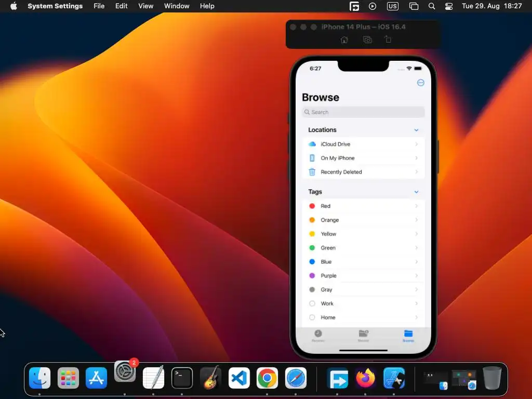Open GarageBand from the Dock

(210, 377)
